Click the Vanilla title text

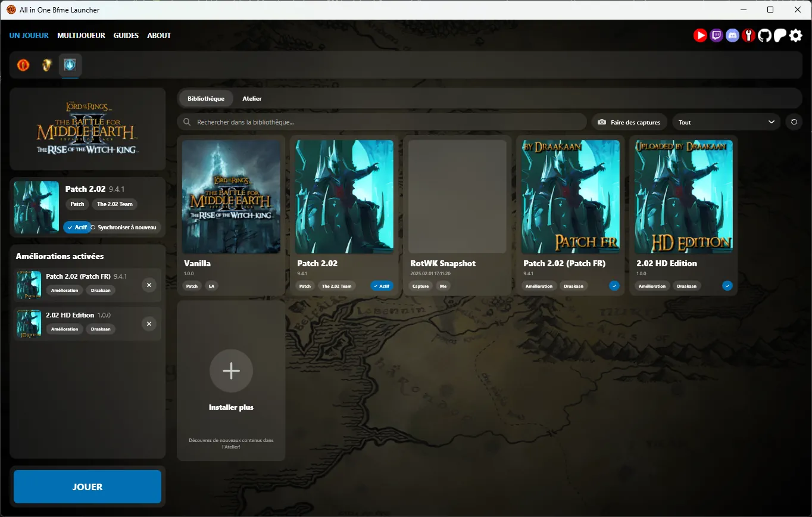(x=197, y=263)
